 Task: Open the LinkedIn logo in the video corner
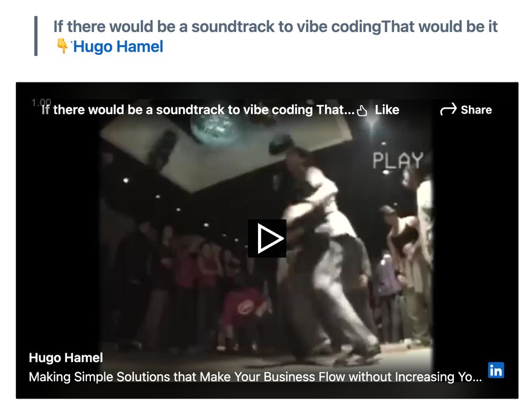pos(496,370)
